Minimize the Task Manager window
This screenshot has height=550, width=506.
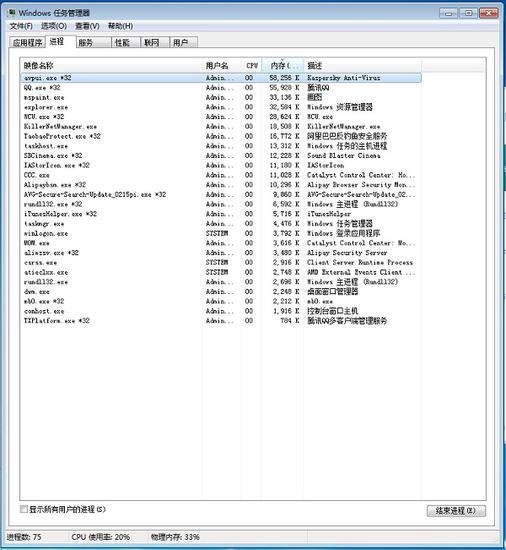point(448,13)
